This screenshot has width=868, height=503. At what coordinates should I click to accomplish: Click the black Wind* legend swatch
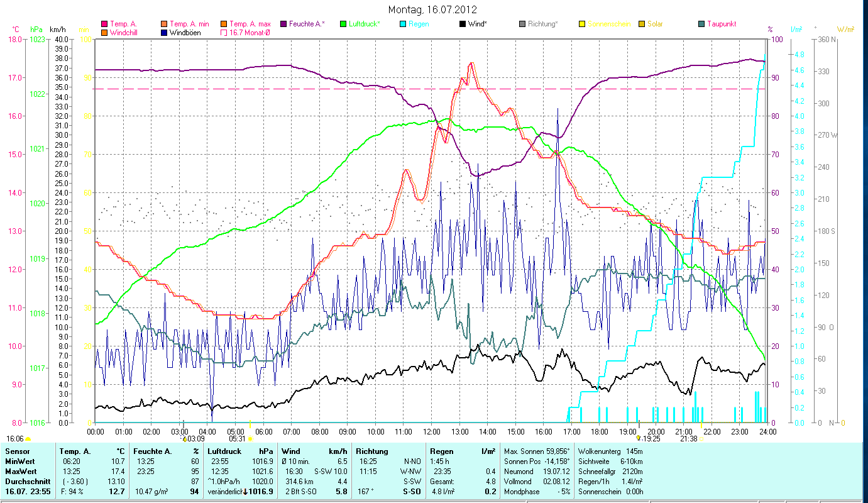(x=462, y=24)
